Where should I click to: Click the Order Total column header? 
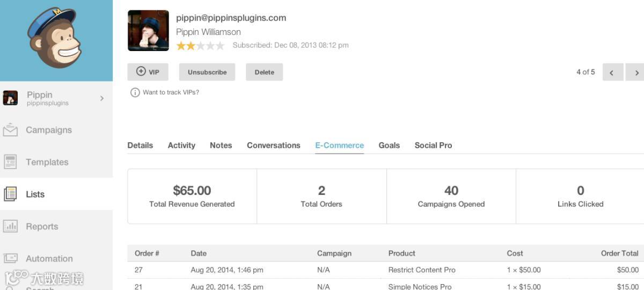click(x=620, y=253)
